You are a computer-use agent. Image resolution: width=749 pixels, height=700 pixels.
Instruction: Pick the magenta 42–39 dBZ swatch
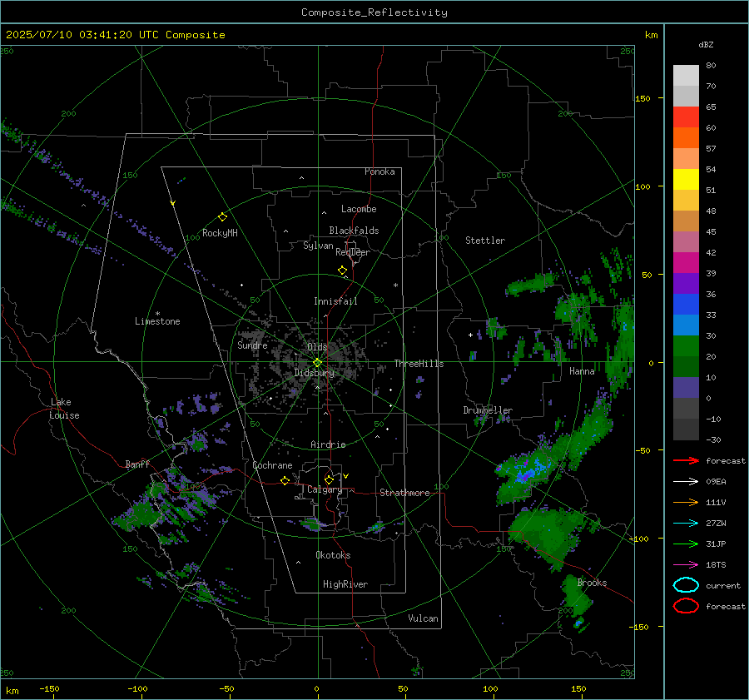(x=686, y=263)
